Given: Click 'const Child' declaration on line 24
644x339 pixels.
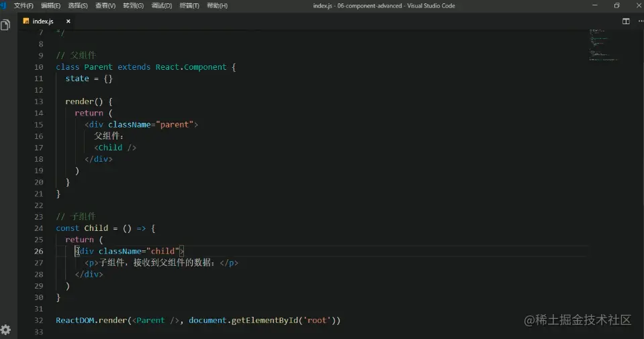Looking at the screenshot, I should coord(82,228).
